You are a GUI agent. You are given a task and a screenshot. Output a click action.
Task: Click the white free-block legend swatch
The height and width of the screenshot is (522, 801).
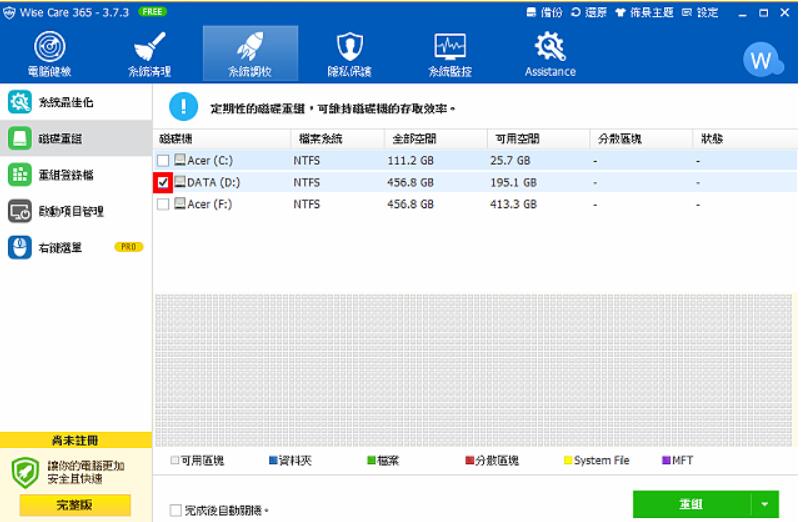(175, 460)
